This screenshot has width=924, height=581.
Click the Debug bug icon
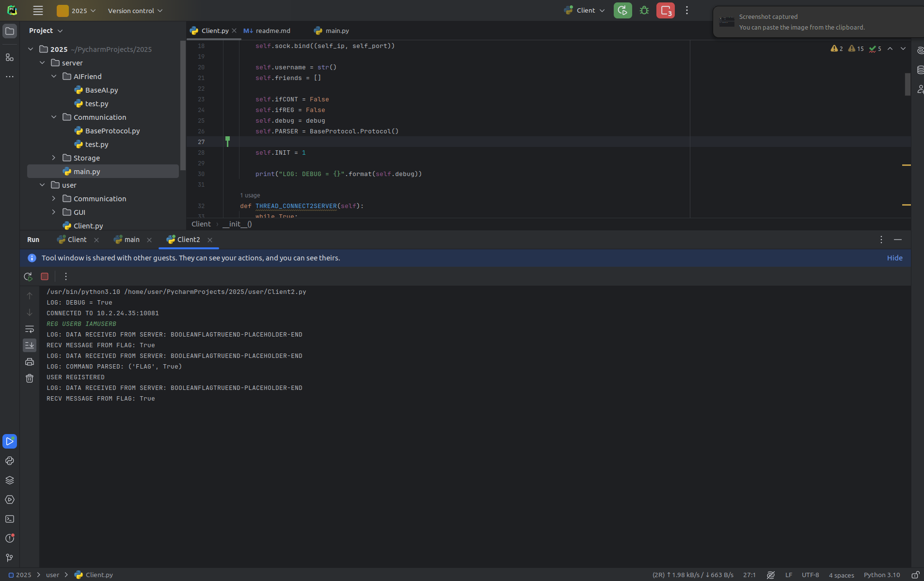click(644, 10)
